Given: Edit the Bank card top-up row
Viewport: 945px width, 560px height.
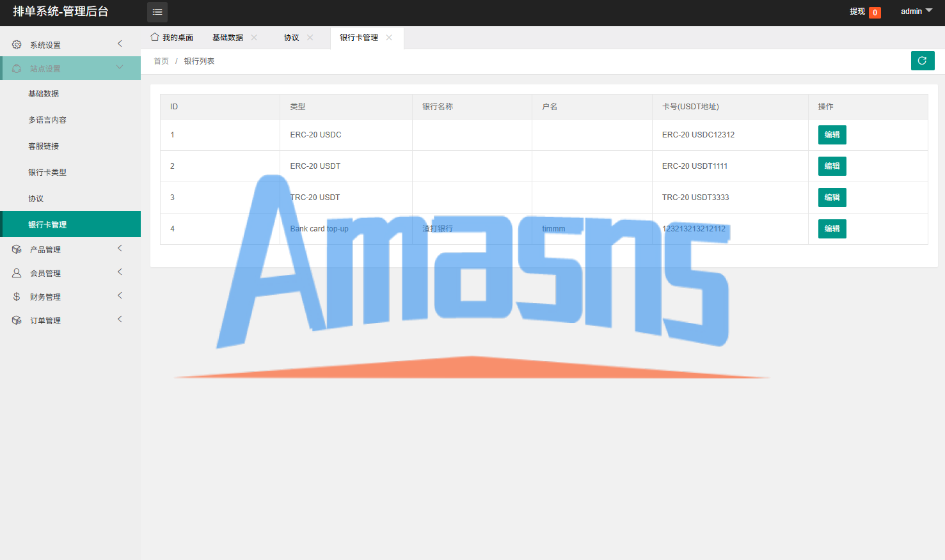Looking at the screenshot, I should point(832,229).
